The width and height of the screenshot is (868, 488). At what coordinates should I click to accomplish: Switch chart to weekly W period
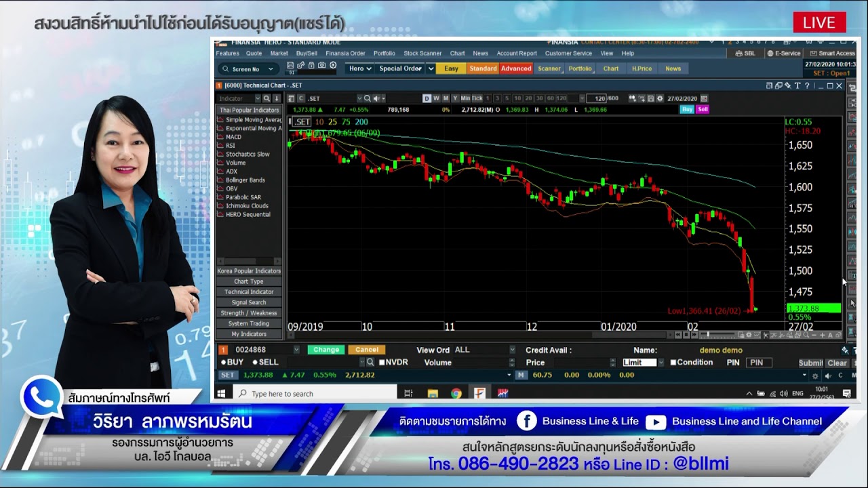click(x=436, y=98)
